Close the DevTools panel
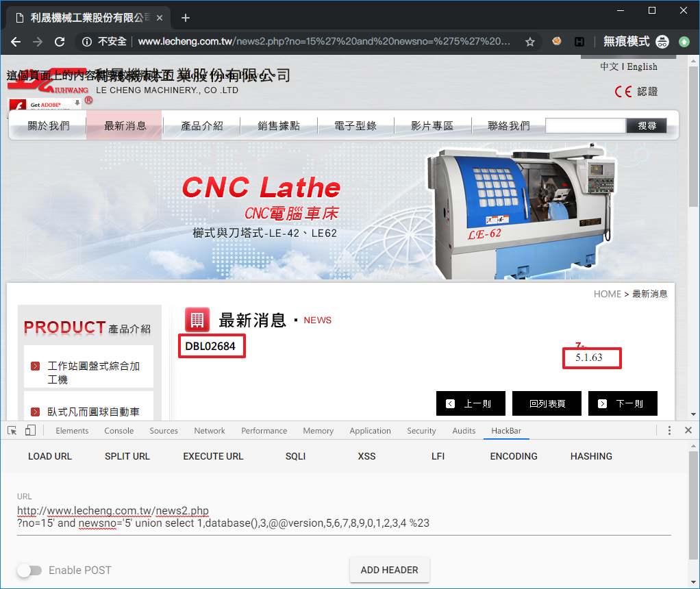Screen dimensions: 700x589 tap(688, 430)
